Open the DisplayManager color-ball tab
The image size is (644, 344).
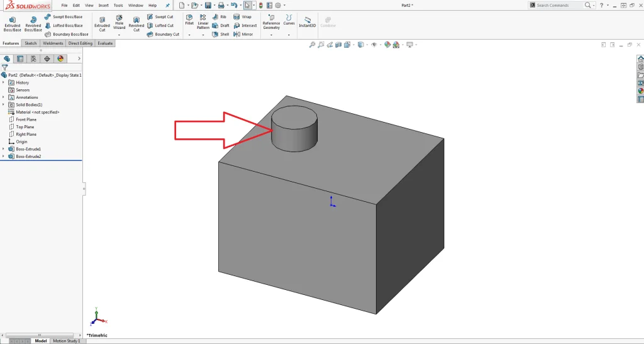[60, 58]
